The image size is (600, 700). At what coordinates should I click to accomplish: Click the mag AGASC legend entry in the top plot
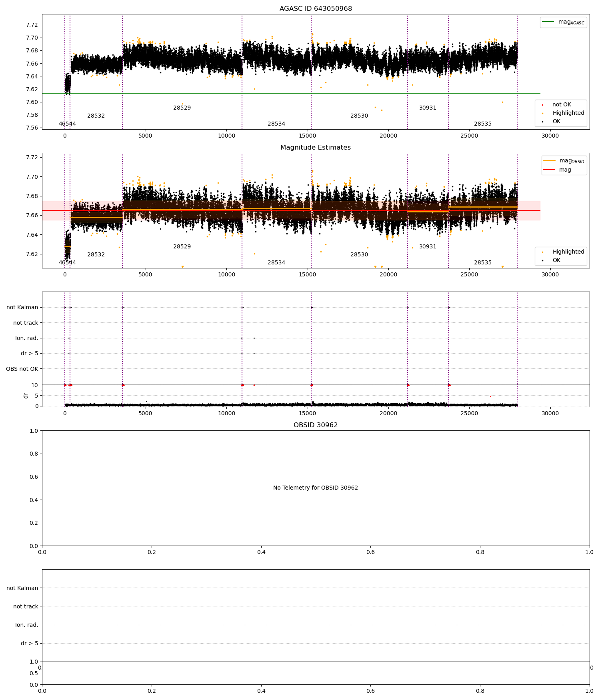tap(571, 22)
